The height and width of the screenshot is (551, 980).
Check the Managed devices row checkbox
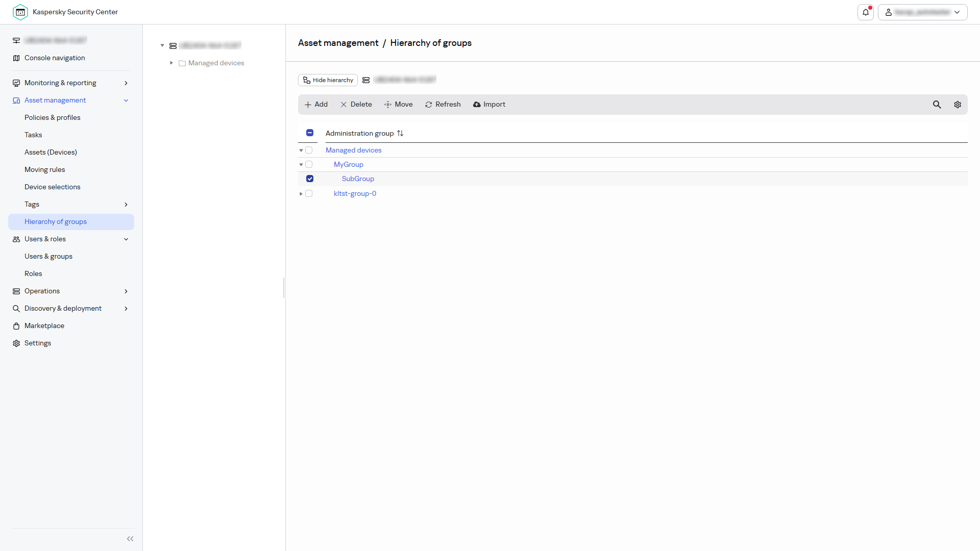[309, 150]
